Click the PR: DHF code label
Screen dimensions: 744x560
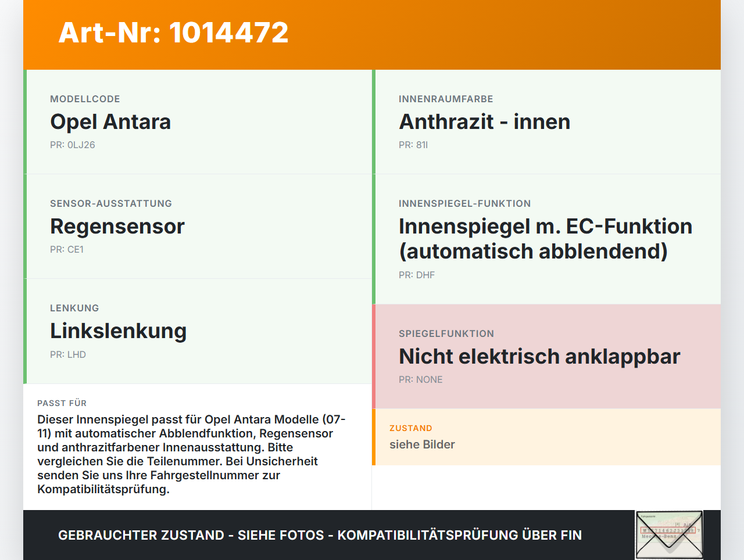(416, 275)
